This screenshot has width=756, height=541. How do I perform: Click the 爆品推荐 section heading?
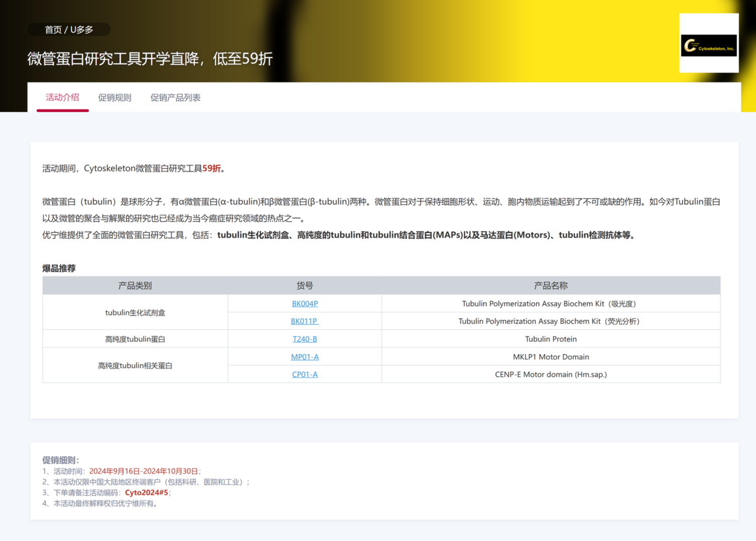point(59,268)
